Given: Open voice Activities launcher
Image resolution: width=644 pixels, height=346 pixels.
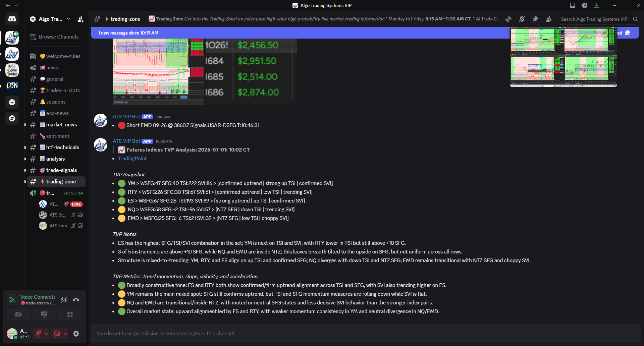Looking at the screenshot, I should [70, 314].
